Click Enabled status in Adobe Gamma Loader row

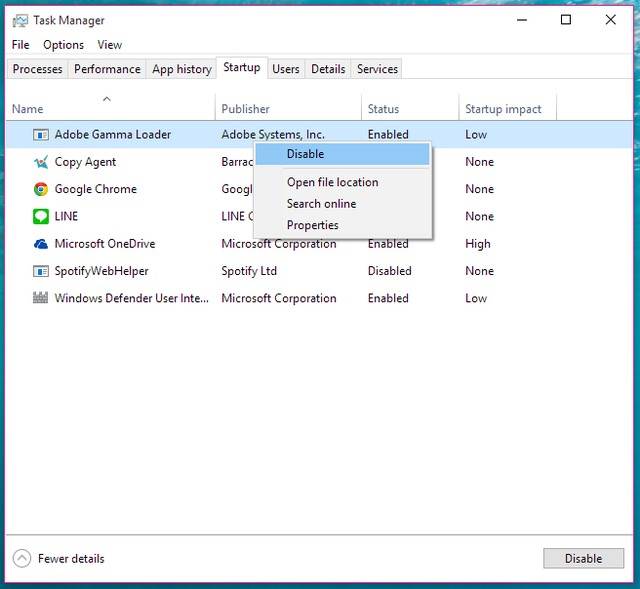pyautogui.click(x=388, y=134)
